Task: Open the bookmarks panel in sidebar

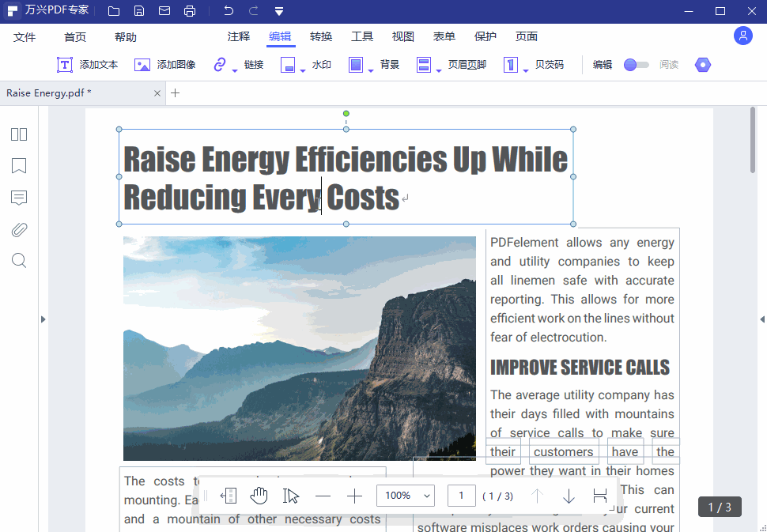Action: point(19,166)
